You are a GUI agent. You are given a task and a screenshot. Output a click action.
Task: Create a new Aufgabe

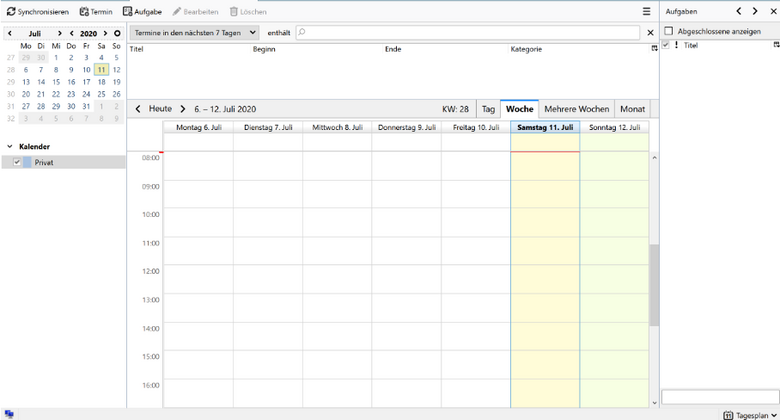(142, 11)
